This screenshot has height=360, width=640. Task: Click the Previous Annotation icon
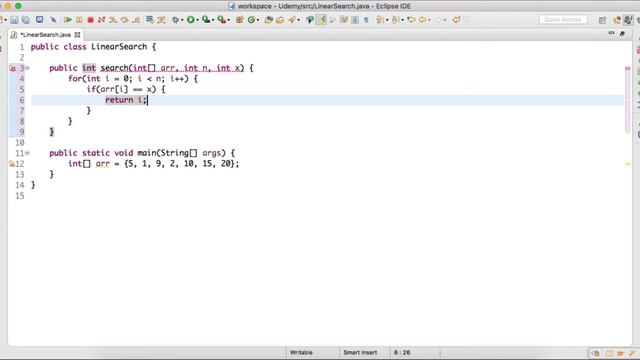tap(395, 20)
